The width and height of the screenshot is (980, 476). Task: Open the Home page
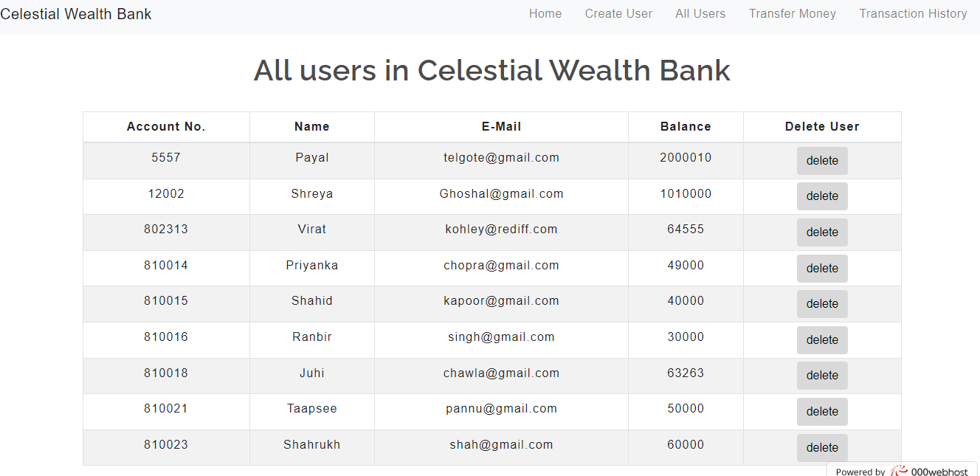(x=545, y=13)
